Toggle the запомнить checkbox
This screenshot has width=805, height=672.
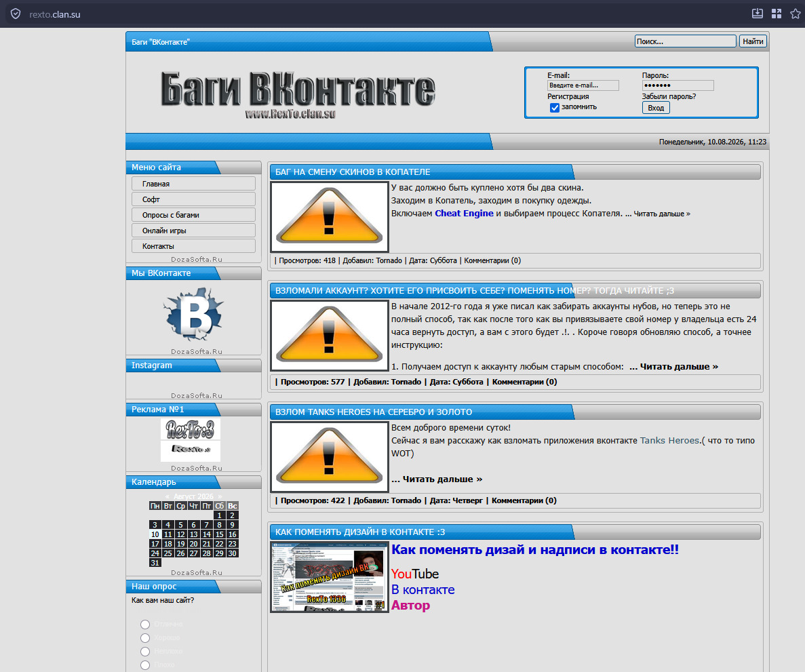[x=555, y=107]
